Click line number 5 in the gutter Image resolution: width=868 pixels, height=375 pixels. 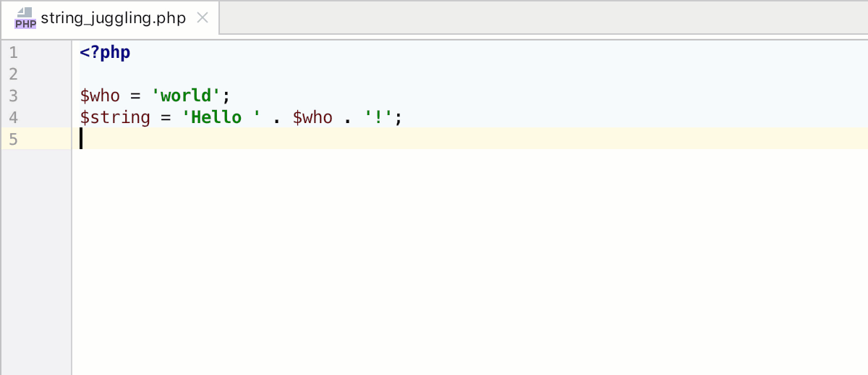pos(14,139)
